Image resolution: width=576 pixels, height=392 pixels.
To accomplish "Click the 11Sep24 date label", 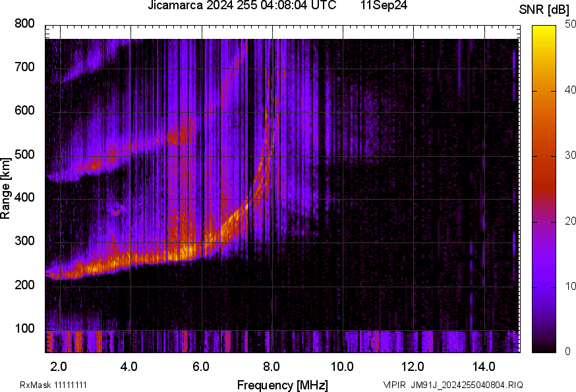I will tap(384, 6).
